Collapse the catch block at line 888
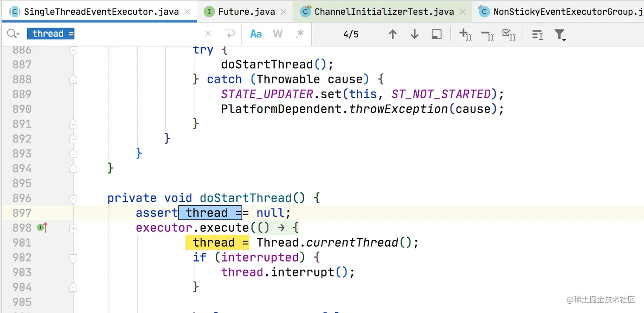This screenshot has width=644, height=313. [73, 80]
